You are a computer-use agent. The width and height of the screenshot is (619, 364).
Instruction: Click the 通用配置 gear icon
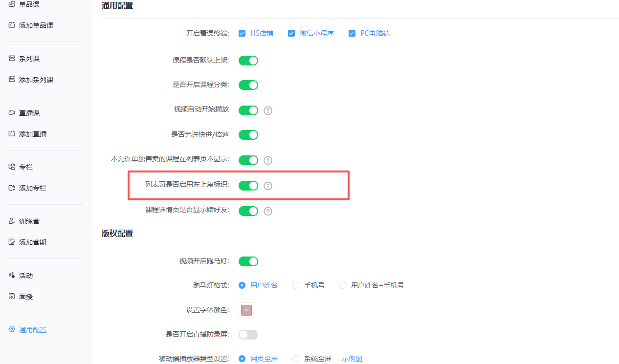[x=11, y=329]
